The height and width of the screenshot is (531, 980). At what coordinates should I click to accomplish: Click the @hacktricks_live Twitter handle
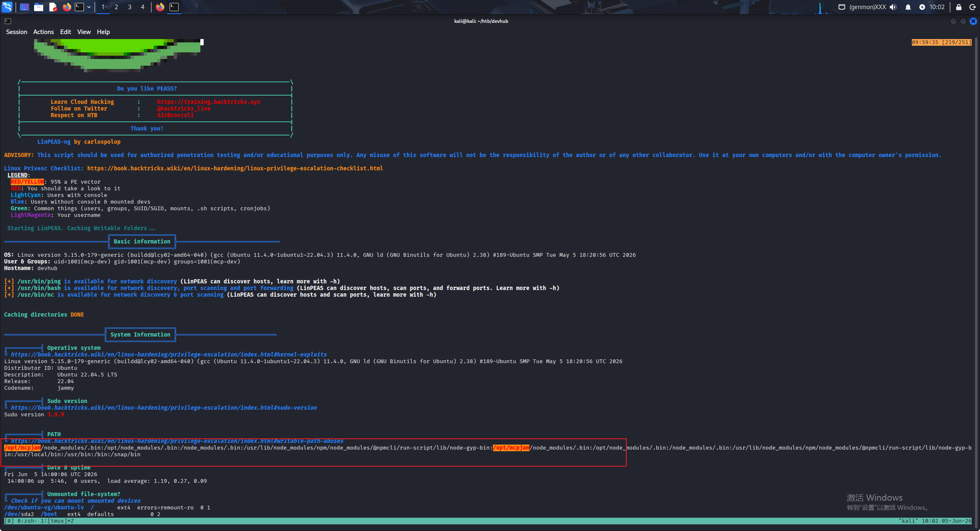pos(184,108)
